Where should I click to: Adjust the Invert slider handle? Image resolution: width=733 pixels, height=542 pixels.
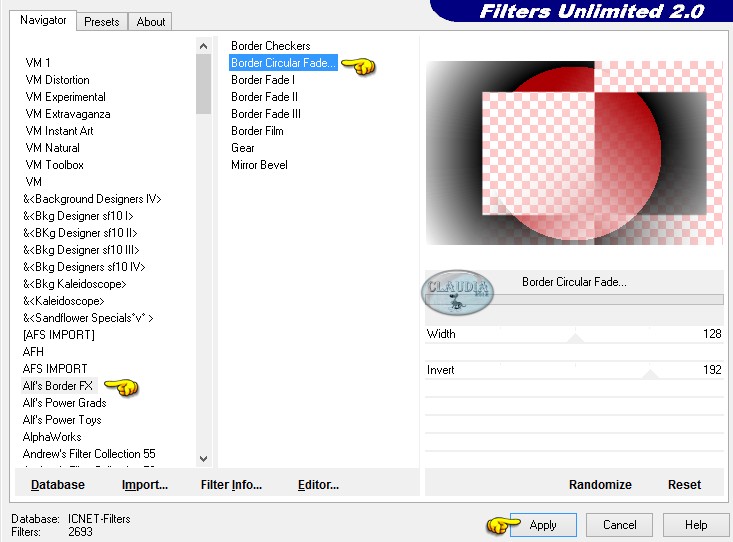tap(650, 374)
